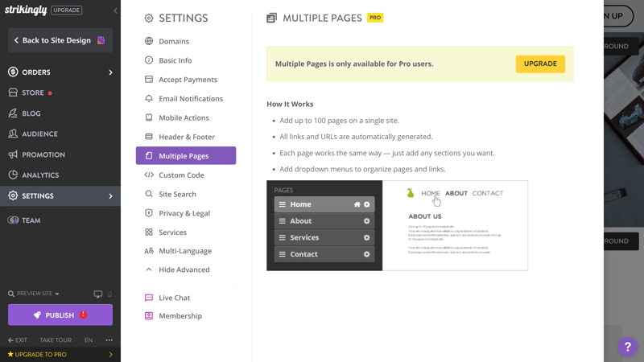
Task: Expand the Orders submenu arrow
Action: coord(110,72)
